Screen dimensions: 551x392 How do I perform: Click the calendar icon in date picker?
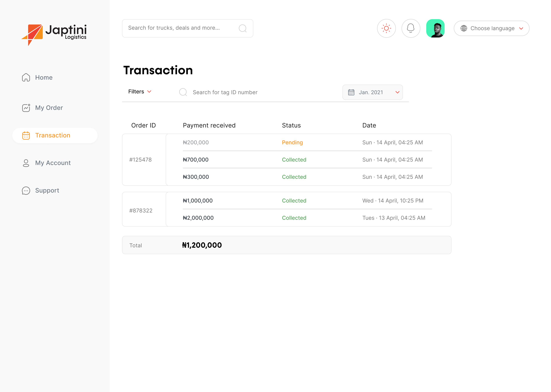click(x=351, y=92)
